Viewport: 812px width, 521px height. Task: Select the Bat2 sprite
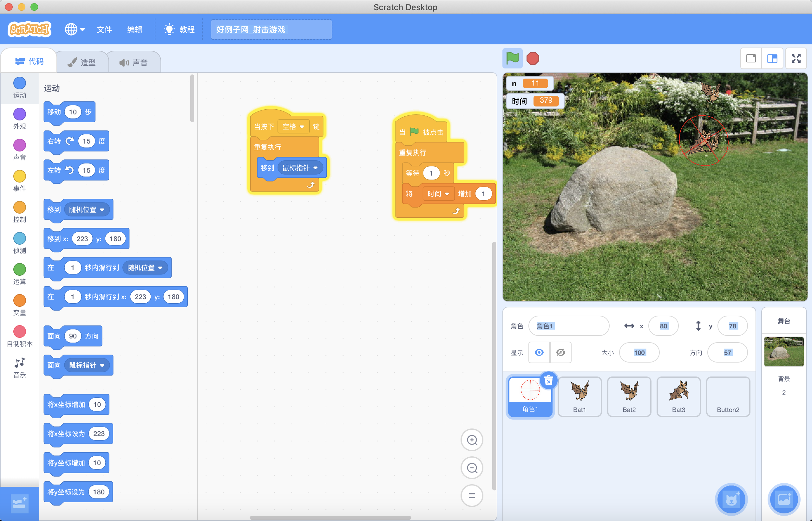point(629,397)
